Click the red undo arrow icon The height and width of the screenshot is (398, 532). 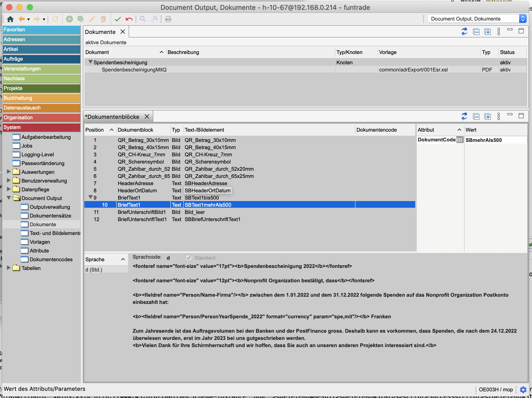pos(129,19)
